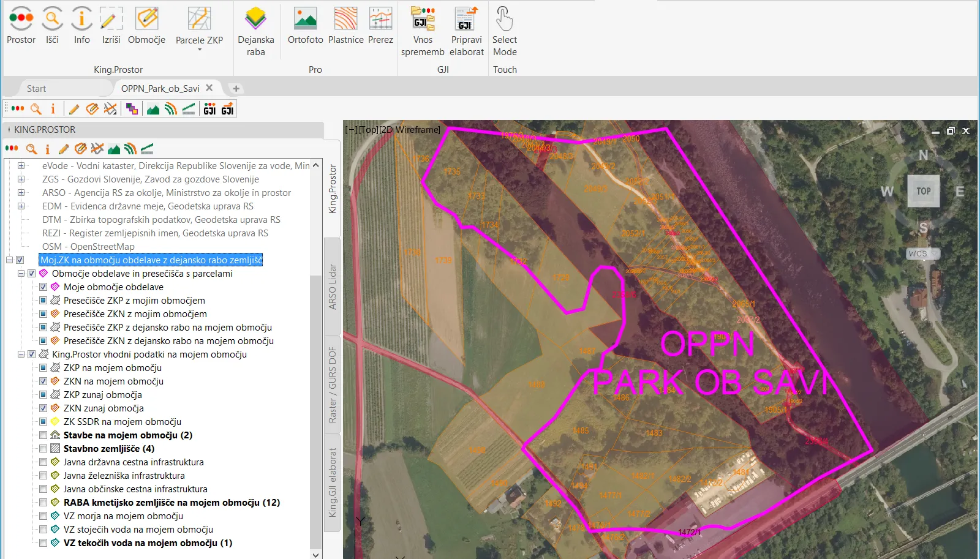Switch to the Start tab
This screenshot has height=559, width=980.
[36, 89]
